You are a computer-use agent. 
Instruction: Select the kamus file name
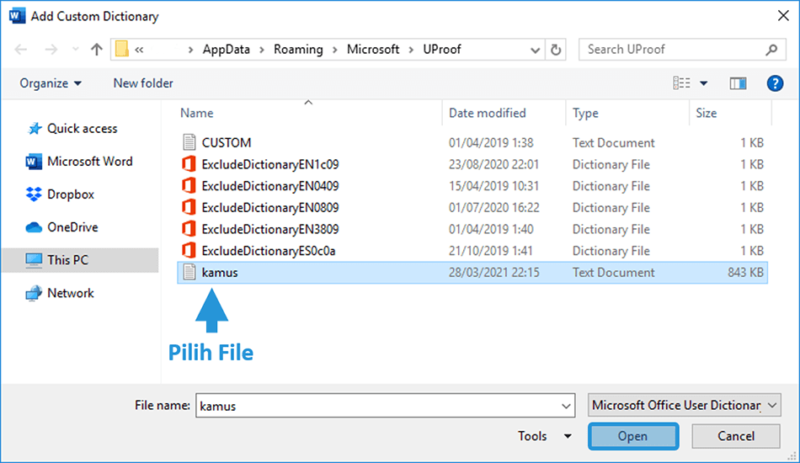click(219, 273)
